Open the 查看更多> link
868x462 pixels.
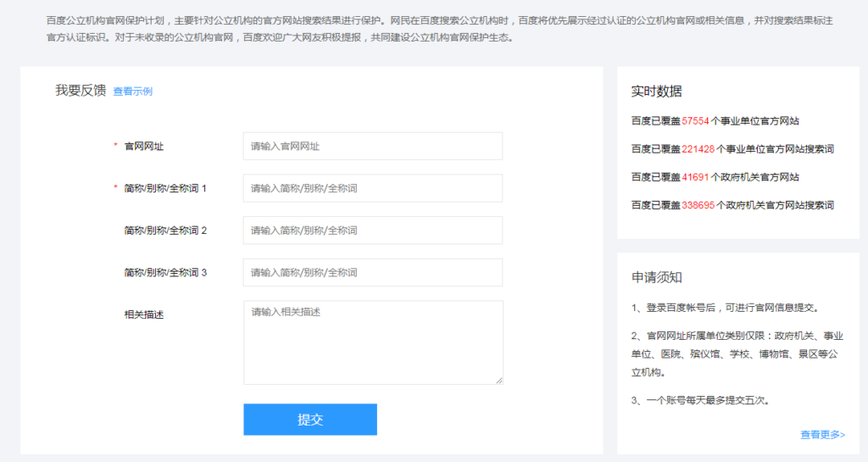822,434
